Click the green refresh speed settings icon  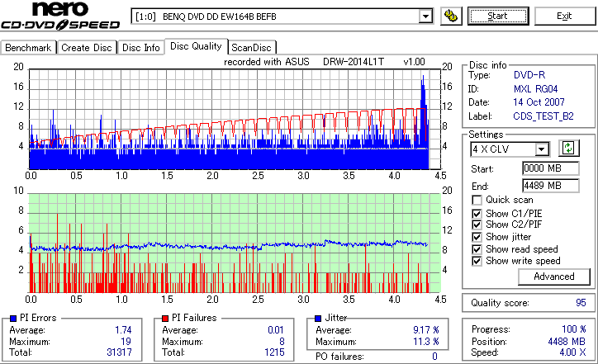click(568, 148)
